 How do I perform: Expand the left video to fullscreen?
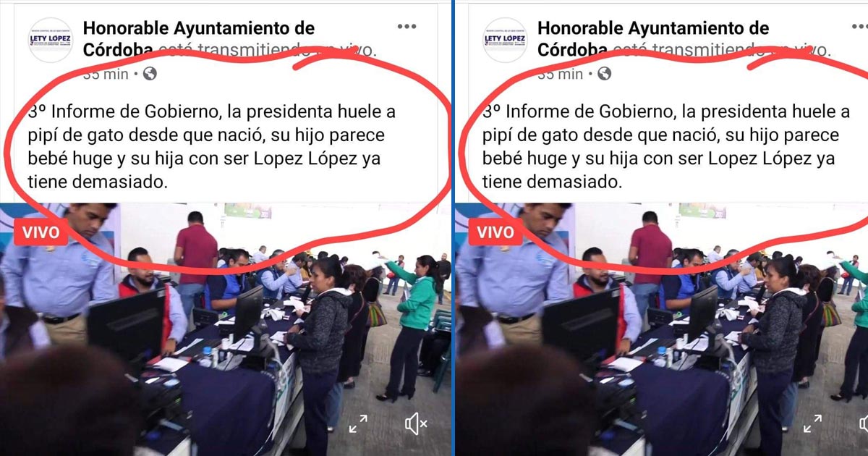tap(358, 424)
